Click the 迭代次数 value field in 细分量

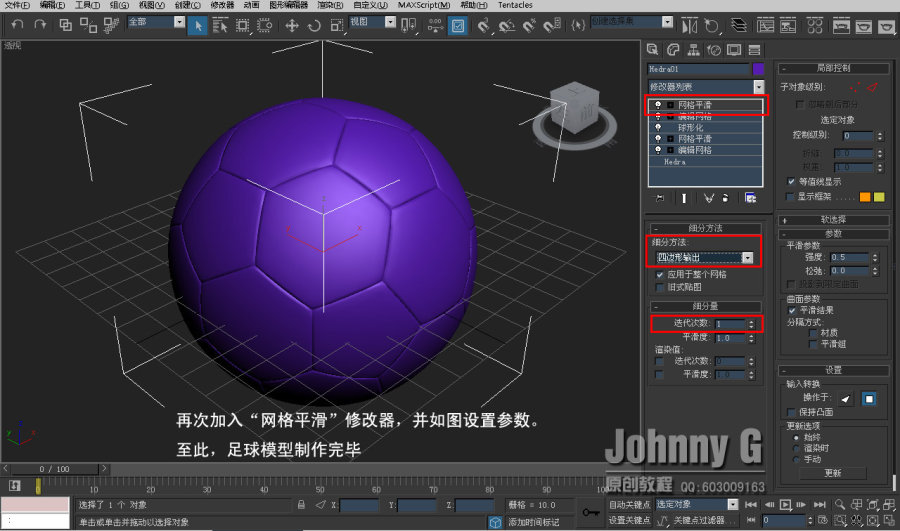coord(730,324)
